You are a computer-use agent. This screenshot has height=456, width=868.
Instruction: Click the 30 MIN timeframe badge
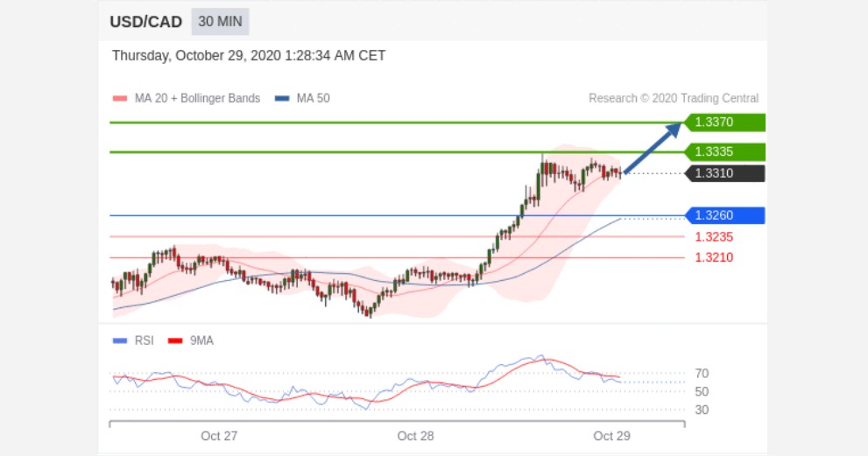(221, 22)
